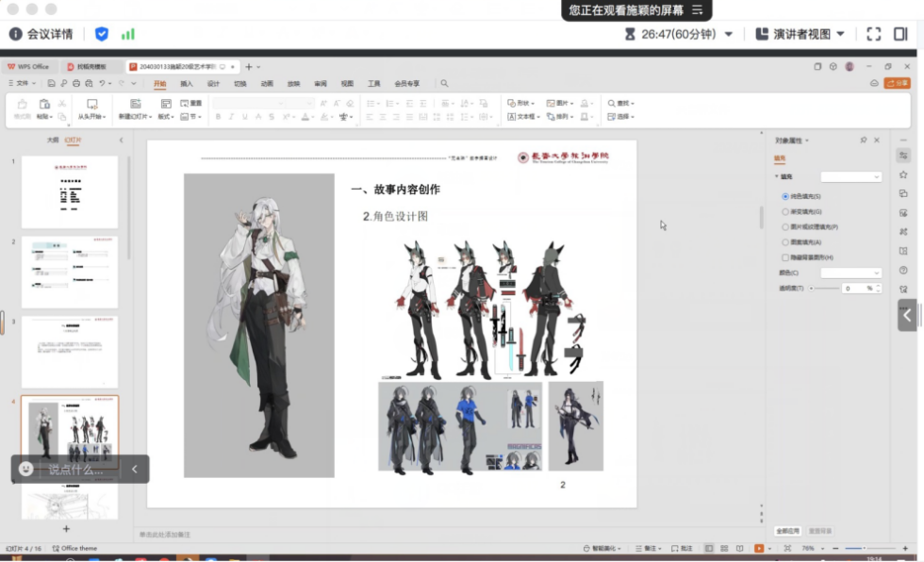Open the ribbon search magnifier
This screenshot has height=562, width=924.
pos(444,84)
